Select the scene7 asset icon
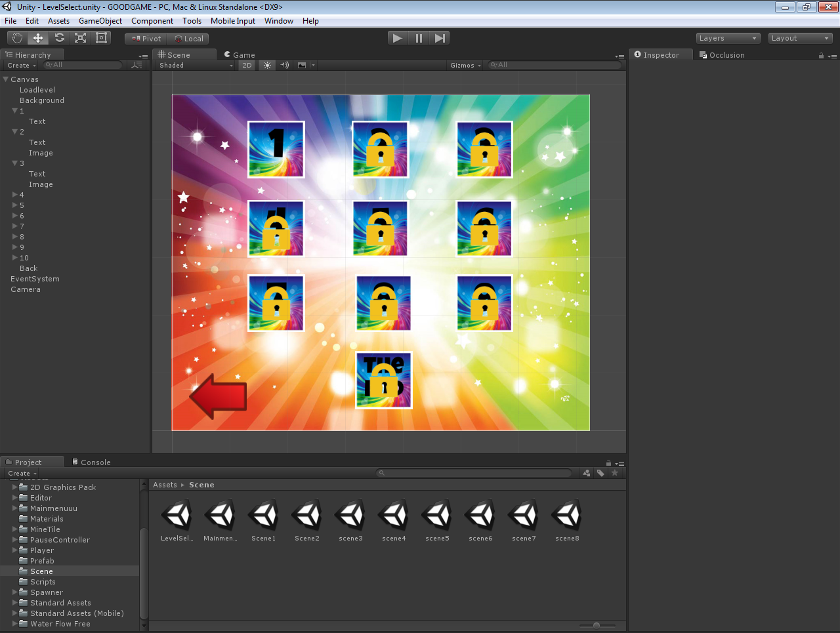The image size is (840, 633). click(x=524, y=516)
